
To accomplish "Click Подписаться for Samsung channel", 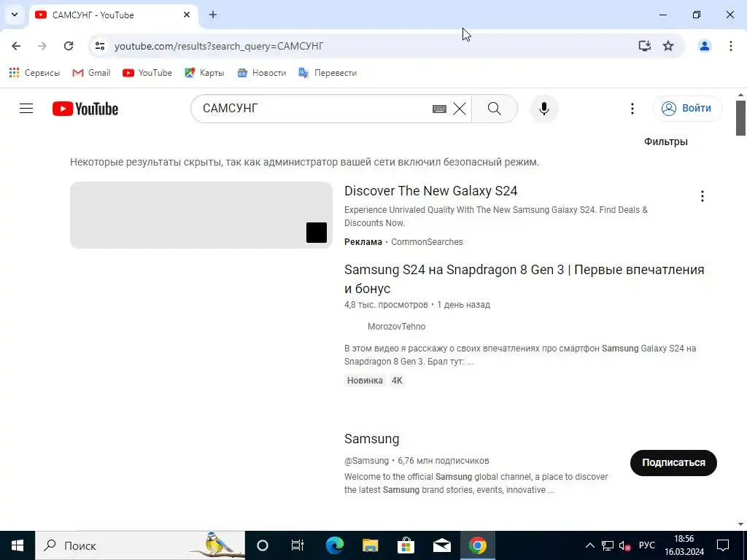I will click(x=673, y=462).
